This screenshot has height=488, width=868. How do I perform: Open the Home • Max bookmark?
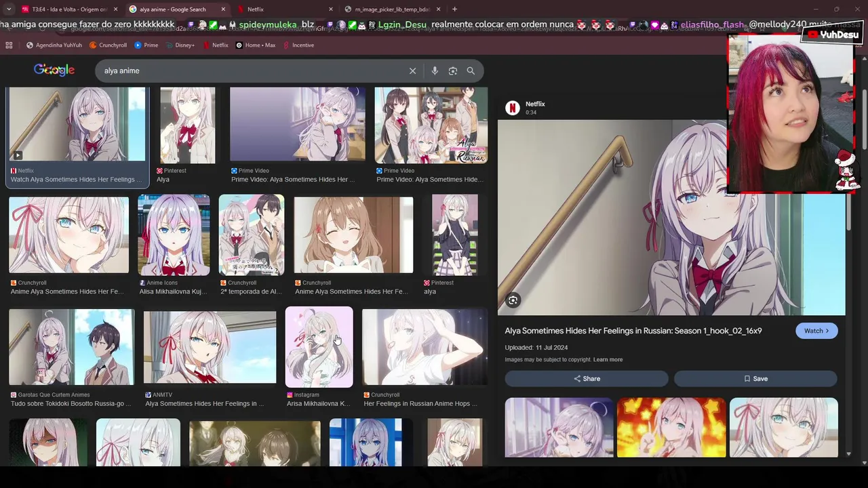click(256, 45)
